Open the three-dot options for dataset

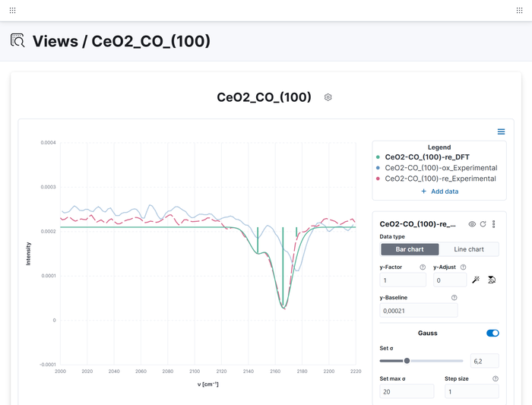click(x=494, y=224)
